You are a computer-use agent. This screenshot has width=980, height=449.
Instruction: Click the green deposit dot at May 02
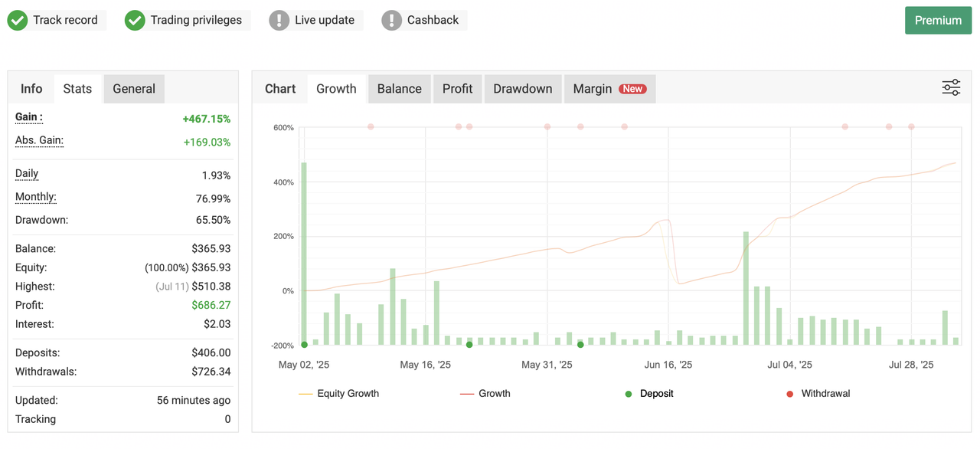tap(304, 345)
